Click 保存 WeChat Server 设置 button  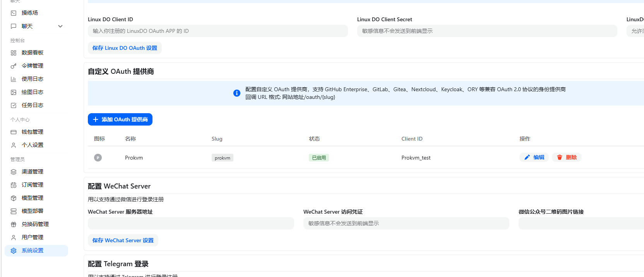pos(123,240)
